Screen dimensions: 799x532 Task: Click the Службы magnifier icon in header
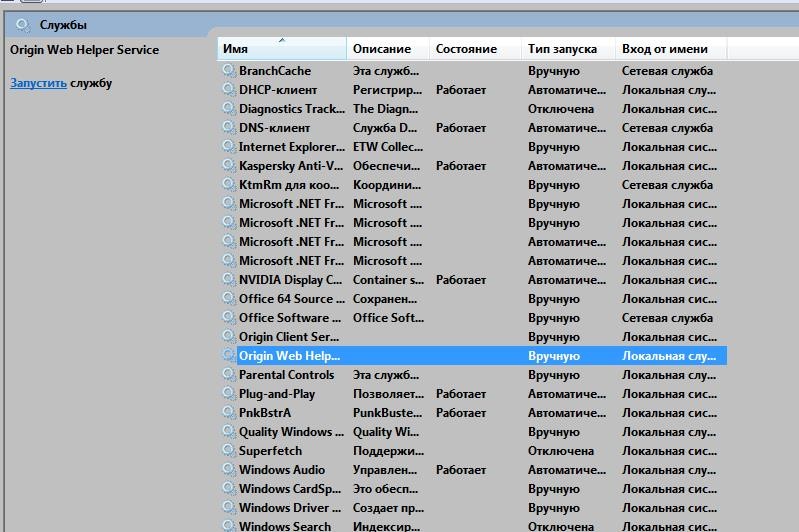tap(23, 24)
